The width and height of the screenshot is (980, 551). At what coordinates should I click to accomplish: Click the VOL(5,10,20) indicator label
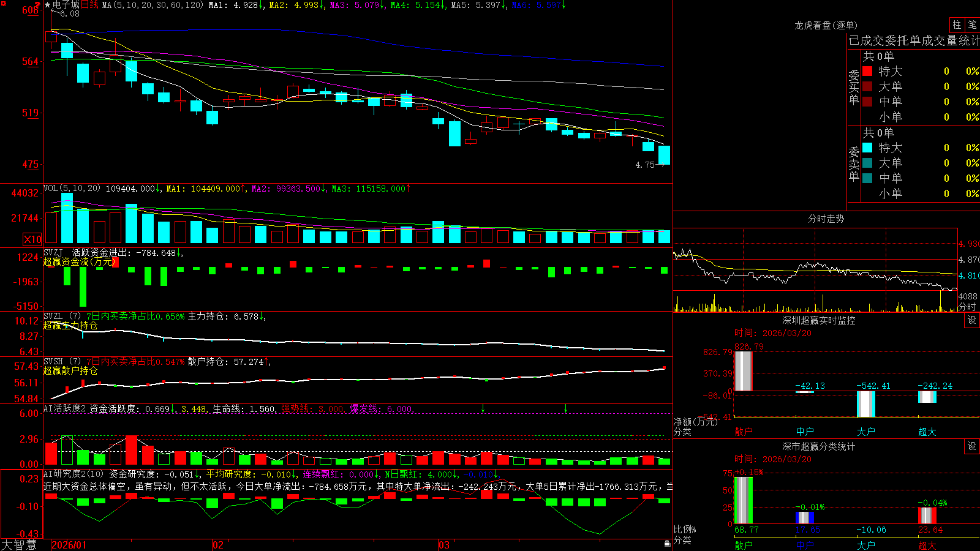[72, 189]
